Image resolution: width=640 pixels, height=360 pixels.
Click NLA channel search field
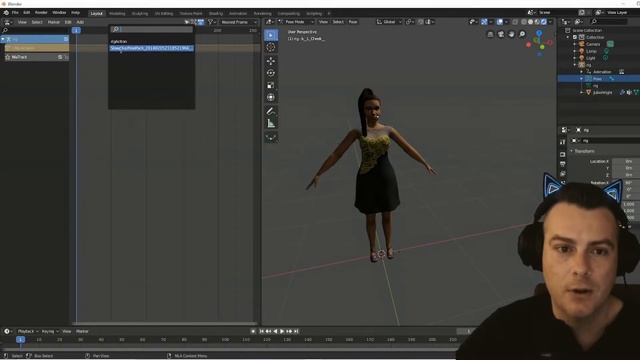click(35, 31)
